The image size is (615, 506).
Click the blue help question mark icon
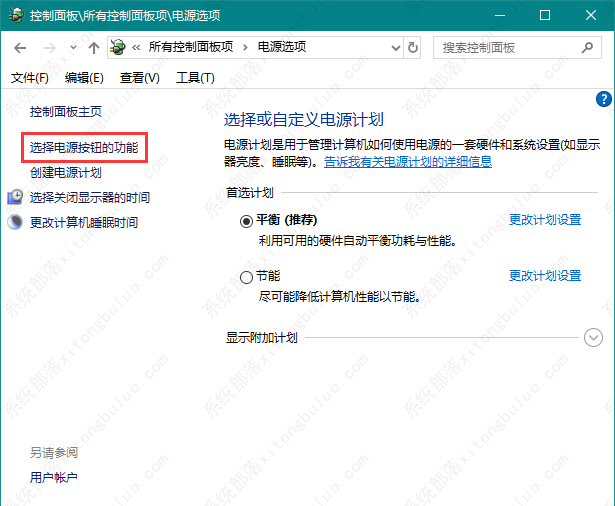click(603, 98)
